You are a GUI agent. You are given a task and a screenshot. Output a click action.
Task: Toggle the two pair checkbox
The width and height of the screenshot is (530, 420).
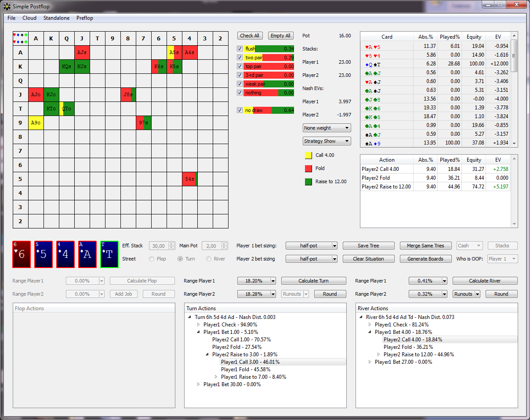point(240,58)
